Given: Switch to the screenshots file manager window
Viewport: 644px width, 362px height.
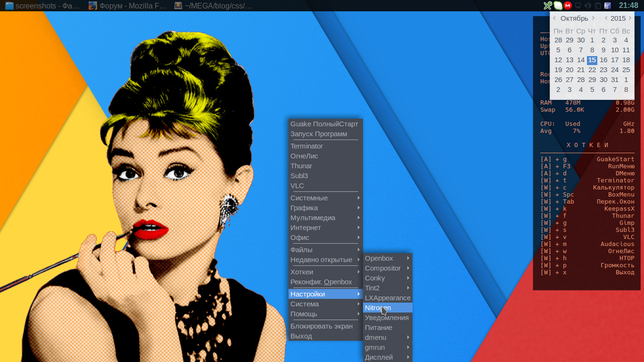Looking at the screenshot, I should (42, 6).
